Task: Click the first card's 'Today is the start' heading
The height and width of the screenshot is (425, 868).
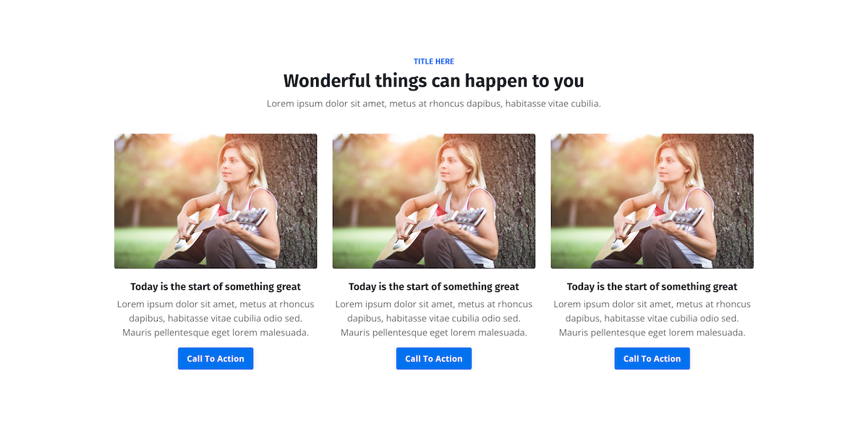Action: point(216,287)
